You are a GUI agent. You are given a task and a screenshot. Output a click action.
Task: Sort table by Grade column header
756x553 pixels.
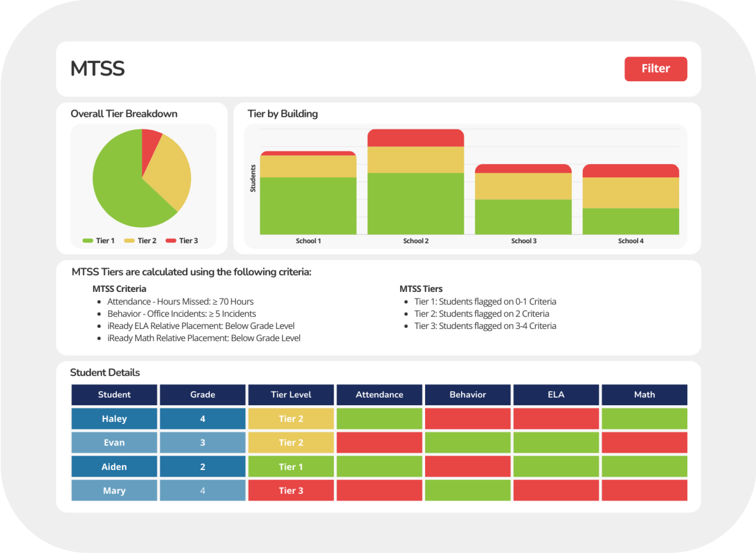click(x=202, y=395)
